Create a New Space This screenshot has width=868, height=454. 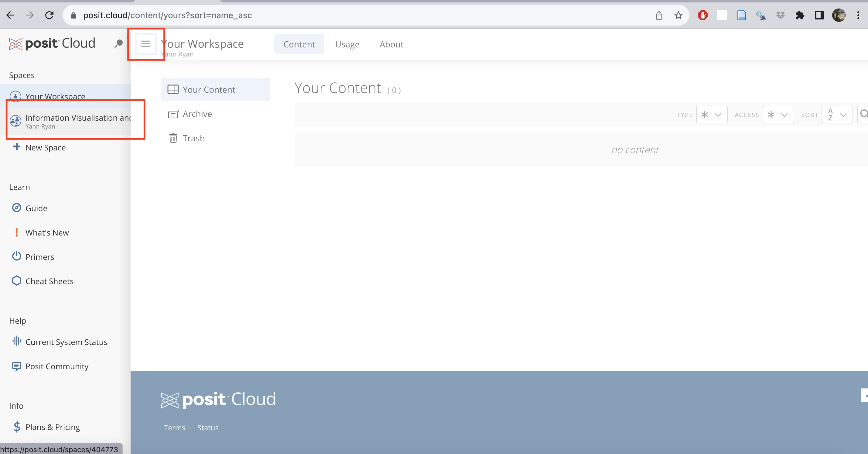pos(45,147)
